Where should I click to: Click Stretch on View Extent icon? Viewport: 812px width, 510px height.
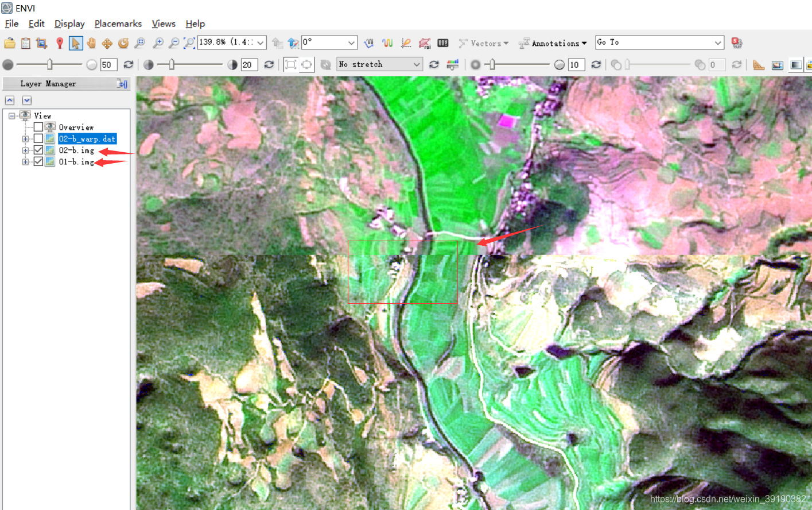pos(307,64)
